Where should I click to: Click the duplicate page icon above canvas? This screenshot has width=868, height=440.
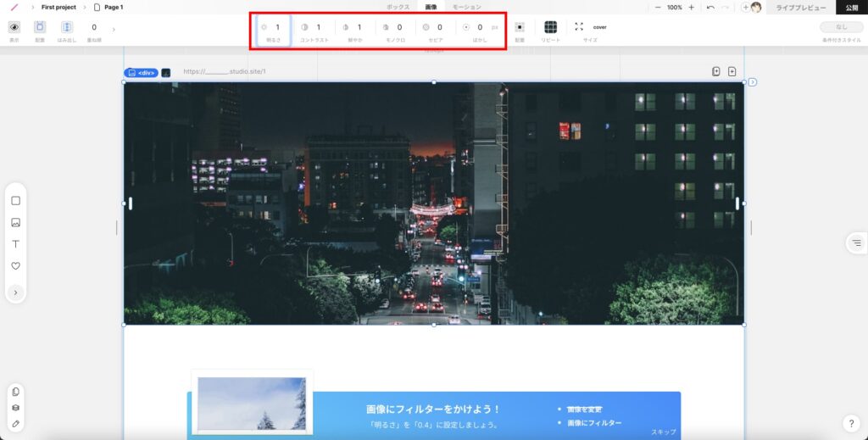point(715,71)
